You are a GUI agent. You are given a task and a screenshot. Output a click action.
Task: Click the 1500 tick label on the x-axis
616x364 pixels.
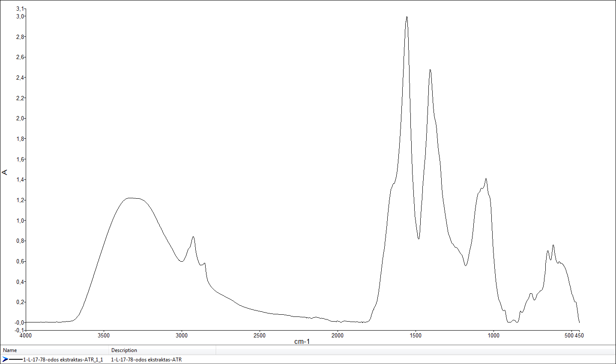(416, 335)
